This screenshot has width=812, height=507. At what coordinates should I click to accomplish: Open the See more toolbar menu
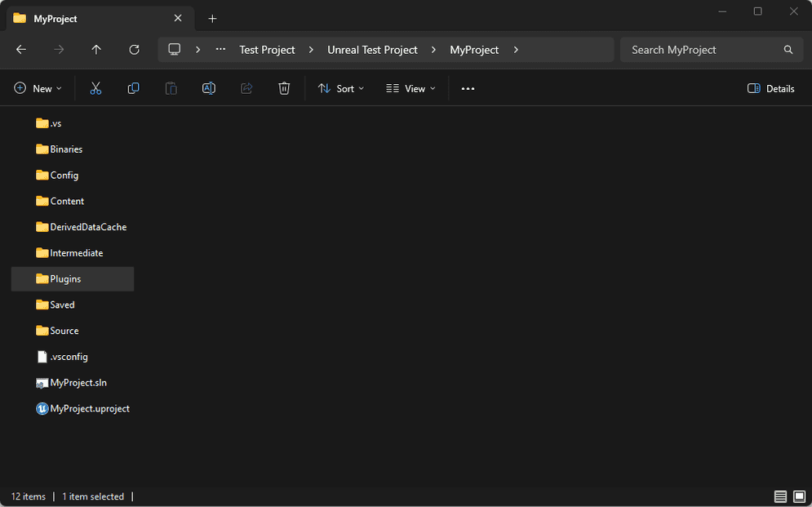click(x=468, y=87)
